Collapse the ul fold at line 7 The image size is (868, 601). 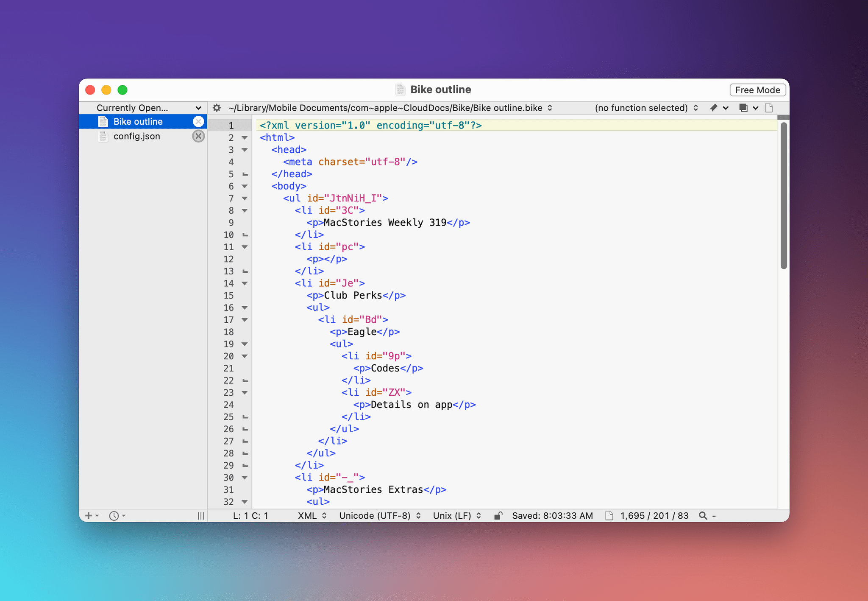tap(245, 198)
